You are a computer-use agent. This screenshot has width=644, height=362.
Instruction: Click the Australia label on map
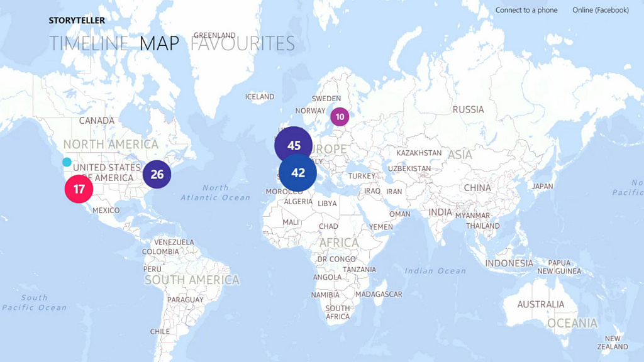[540, 305]
